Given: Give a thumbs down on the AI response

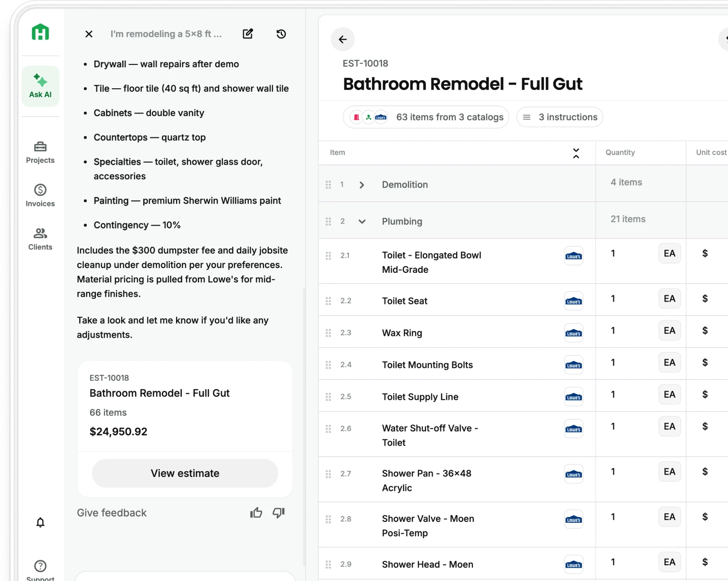Looking at the screenshot, I should pyautogui.click(x=279, y=513).
